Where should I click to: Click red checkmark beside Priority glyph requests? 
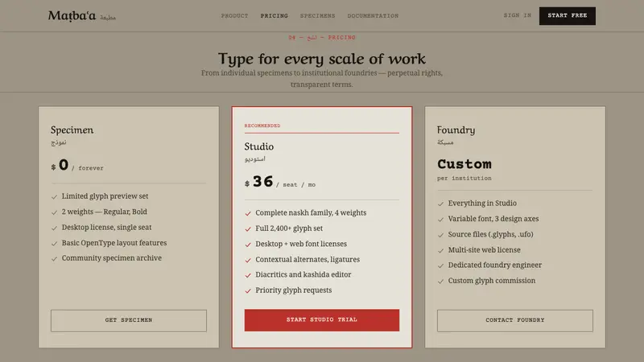point(248,291)
